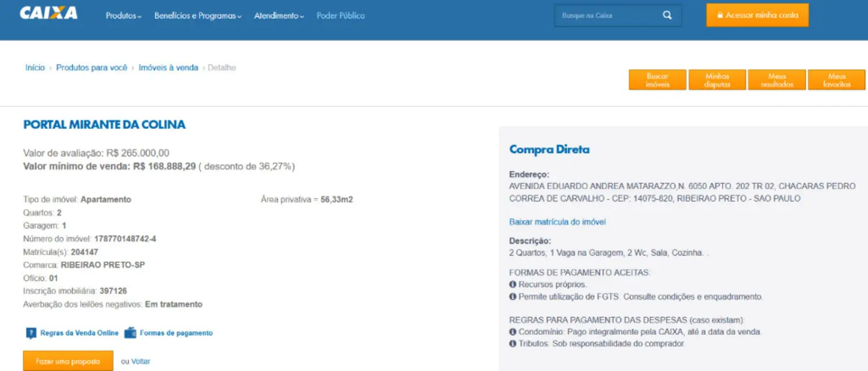Click the Formas de pagamento wallet icon
This screenshot has width=868, height=371.
pyautogui.click(x=130, y=333)
